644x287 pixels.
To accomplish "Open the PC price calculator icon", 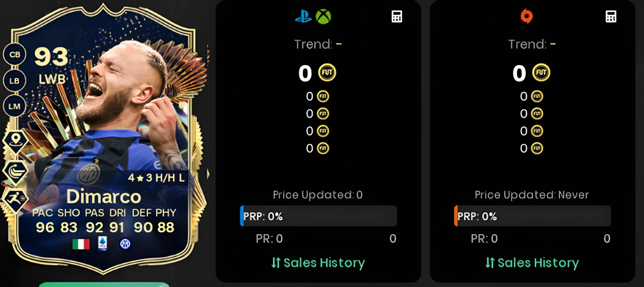I will pyautogui.click(x=611, y=17).
